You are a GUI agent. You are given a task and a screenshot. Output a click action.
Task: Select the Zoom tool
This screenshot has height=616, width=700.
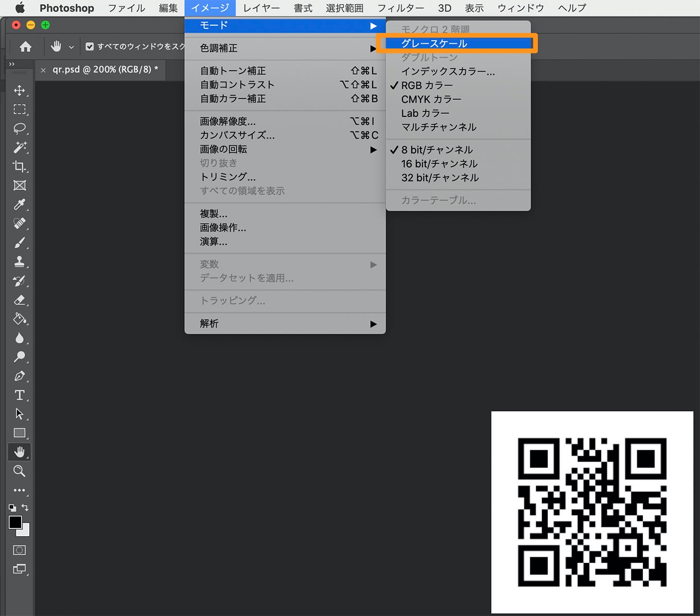coord(20,471)
